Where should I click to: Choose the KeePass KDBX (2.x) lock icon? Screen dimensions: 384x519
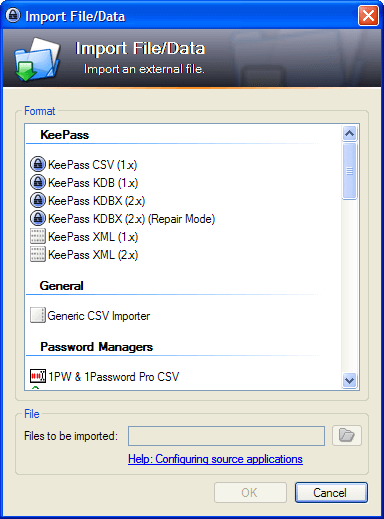click(x=38, y=200)
